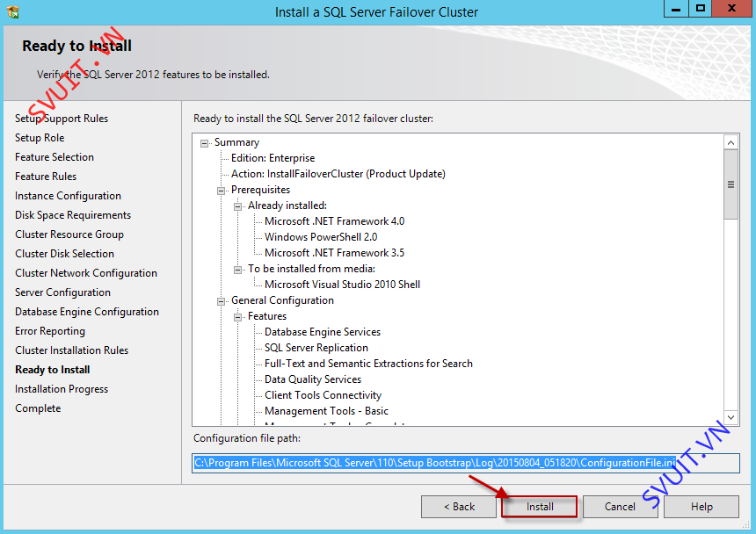The height and width of the screenshot is (534, 756).
Task: Select Windows PowerShell 2.0 row
Action: pos(321,237)
